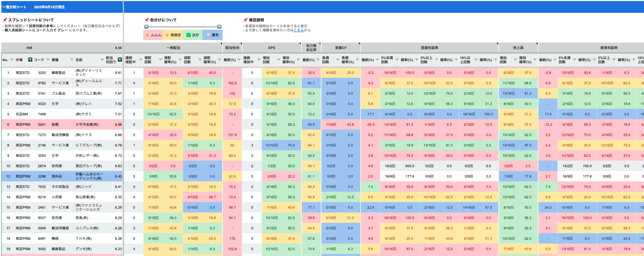This screenshot has height=256, width=644.
Task: Open the 増配確率(%) filter icon
Action: click(180, 60)
